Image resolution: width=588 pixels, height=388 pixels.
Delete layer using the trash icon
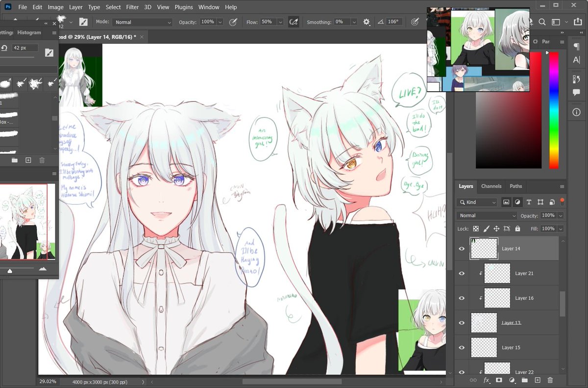tap(550, 380)
